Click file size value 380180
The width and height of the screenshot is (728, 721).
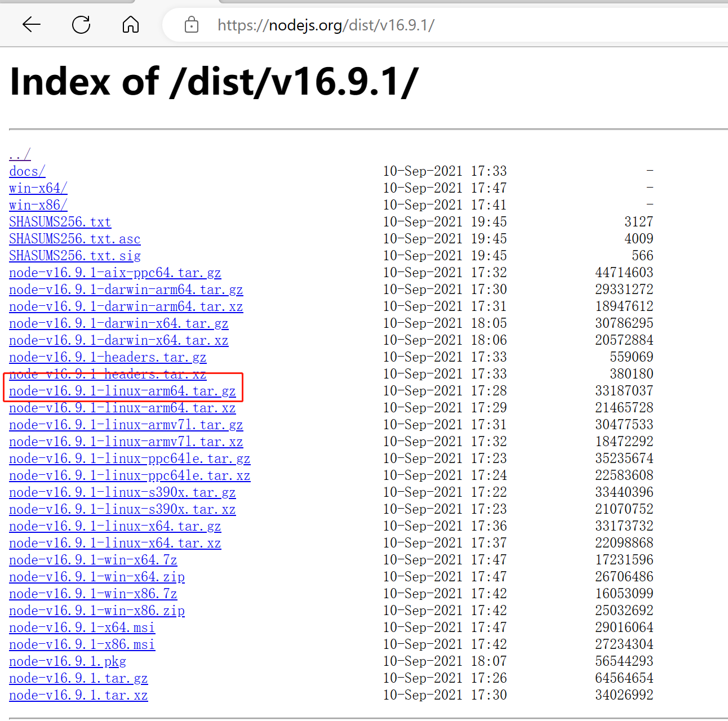point(632,374)
